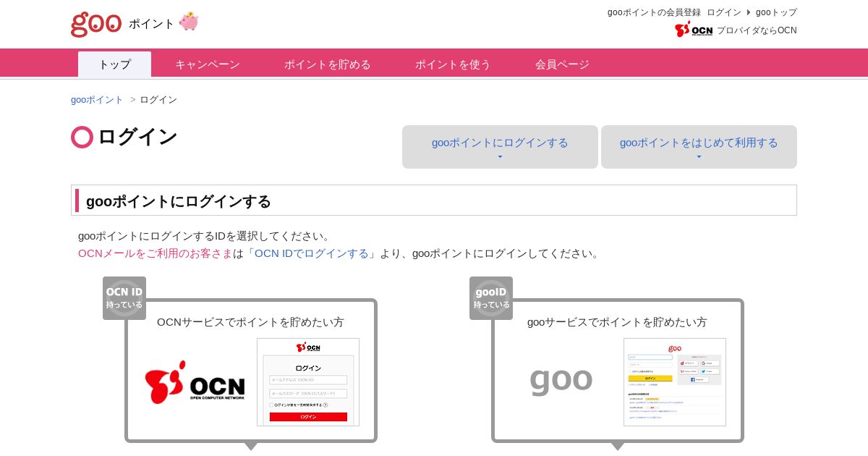Click the large OCN logo in card
868x456 pixels.
click(195, 381)
